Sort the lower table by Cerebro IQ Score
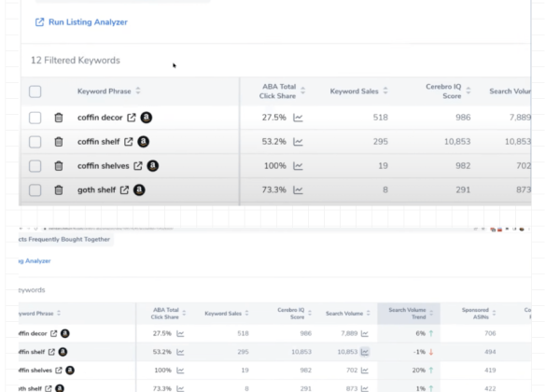560x392 pixels. coord(310,313)
